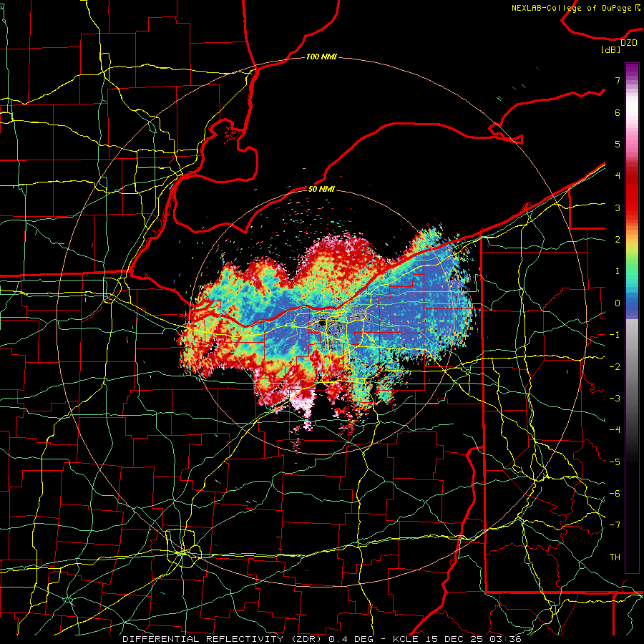Click the positive 2 tick label on scale
The width and height of the screenshot is (644, 644).
tap(618, 240)
